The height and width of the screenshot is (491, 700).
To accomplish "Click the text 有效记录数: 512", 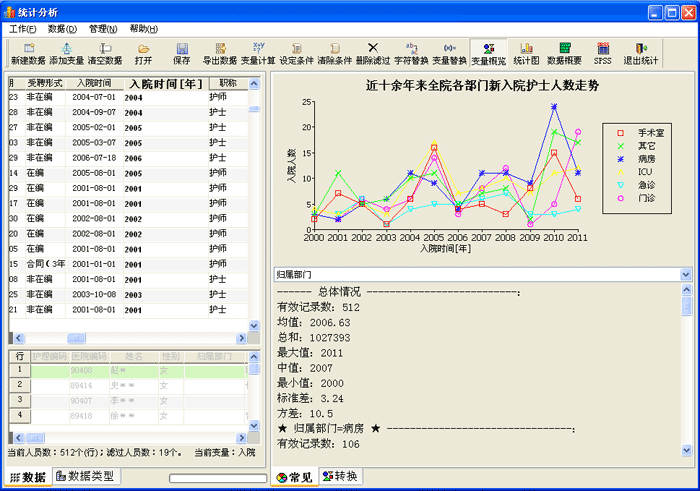I will [x=318, y=307].
